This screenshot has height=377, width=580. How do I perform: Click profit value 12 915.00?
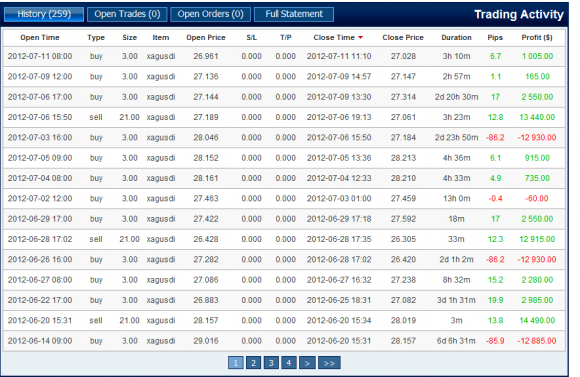[537, 239]
